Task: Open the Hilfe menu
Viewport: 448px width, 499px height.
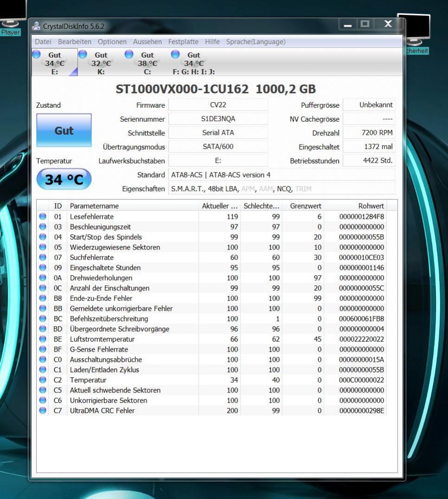Action: [212, 42]
